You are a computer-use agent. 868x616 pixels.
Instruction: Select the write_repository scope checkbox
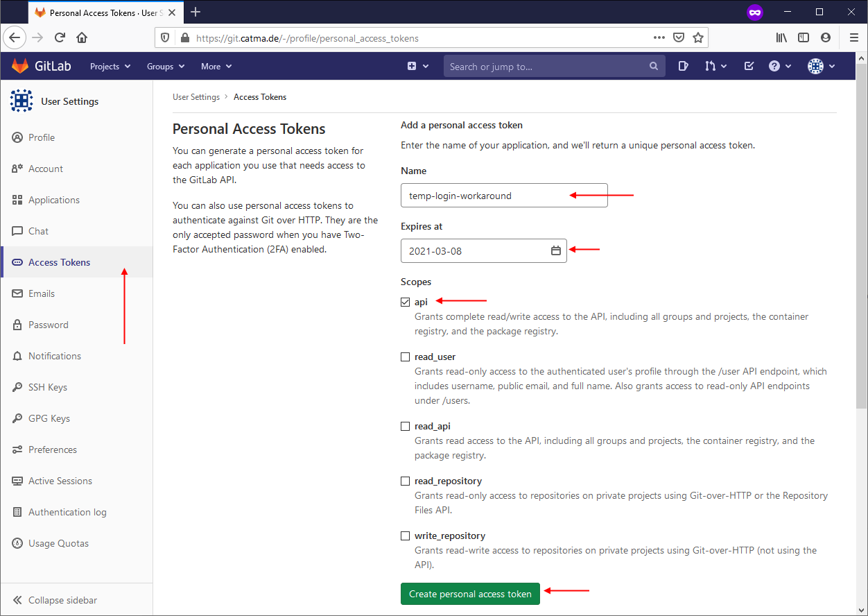[405, 536]
